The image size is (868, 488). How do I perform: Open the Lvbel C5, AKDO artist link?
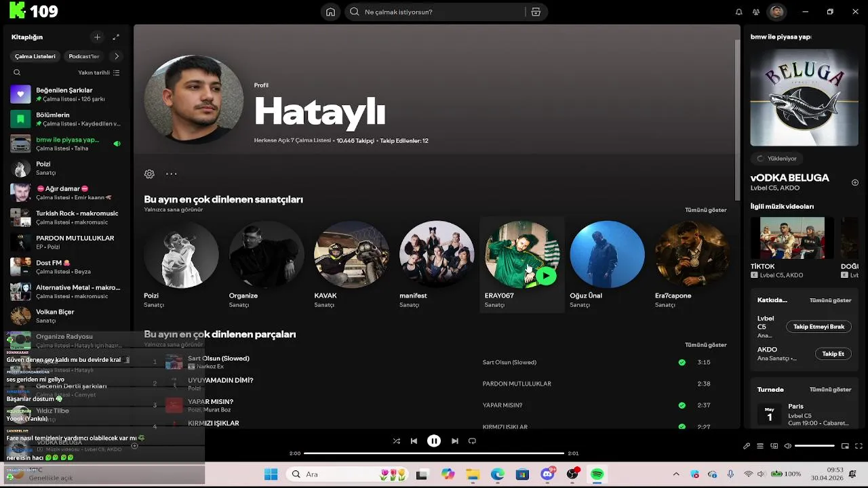click(775, 188)
